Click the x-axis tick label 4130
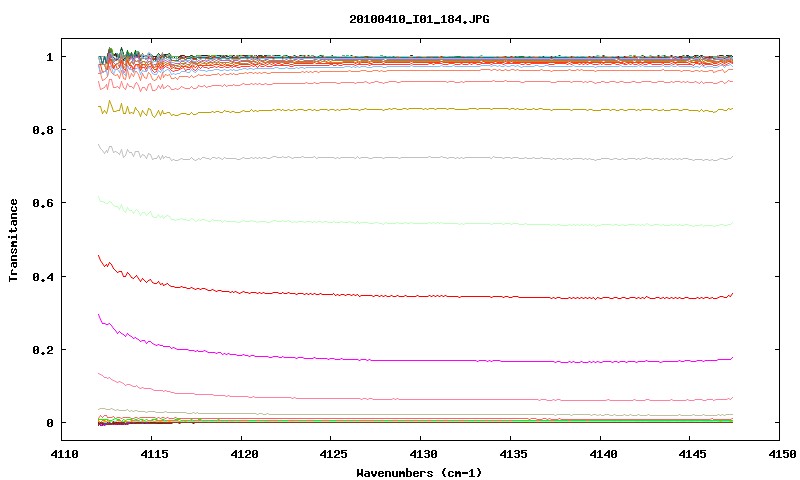 pos(423,454)
